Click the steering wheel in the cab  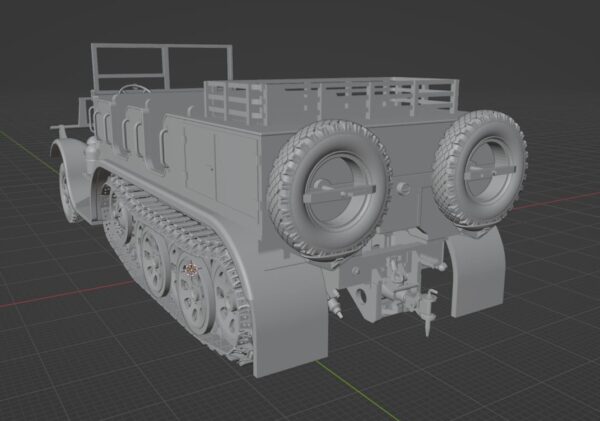(x=134, y=89)
